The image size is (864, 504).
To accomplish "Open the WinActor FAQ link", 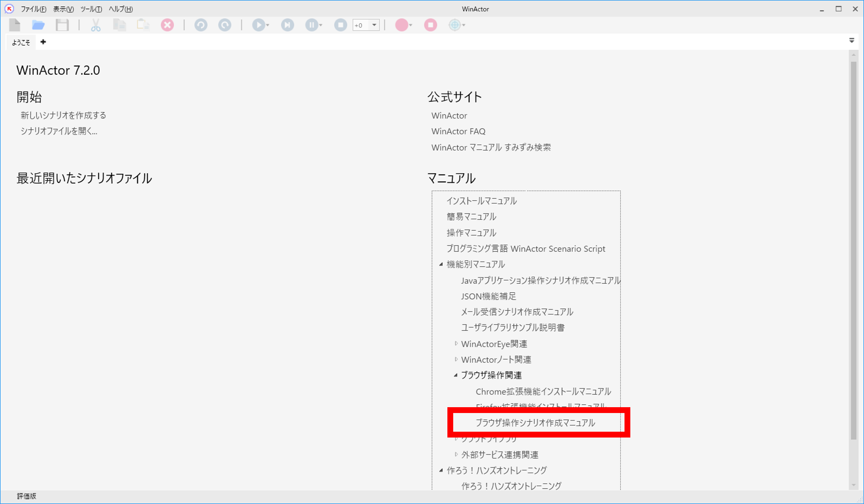I will 458,131.
